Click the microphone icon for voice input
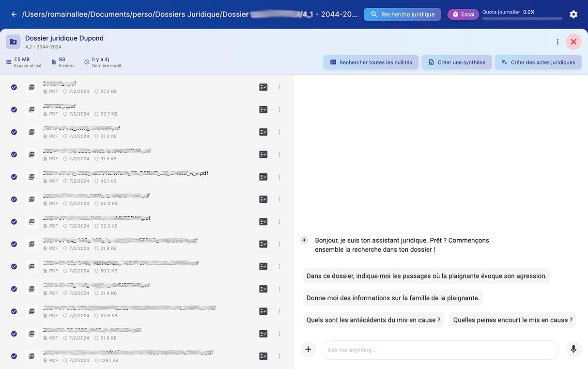Viewport: 588px width, 369px height. [x=573, y=349]
